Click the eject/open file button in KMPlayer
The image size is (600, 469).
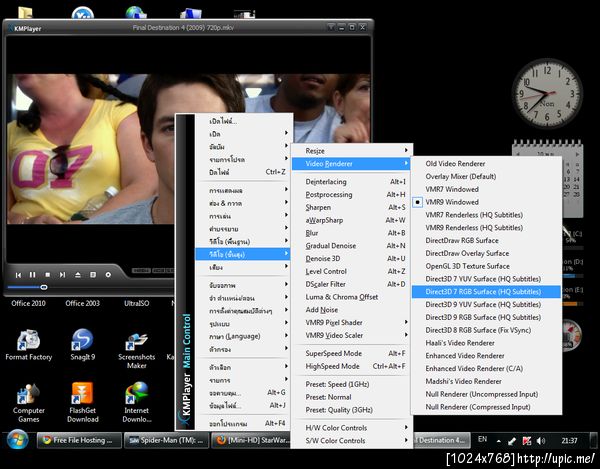point(78,275)
